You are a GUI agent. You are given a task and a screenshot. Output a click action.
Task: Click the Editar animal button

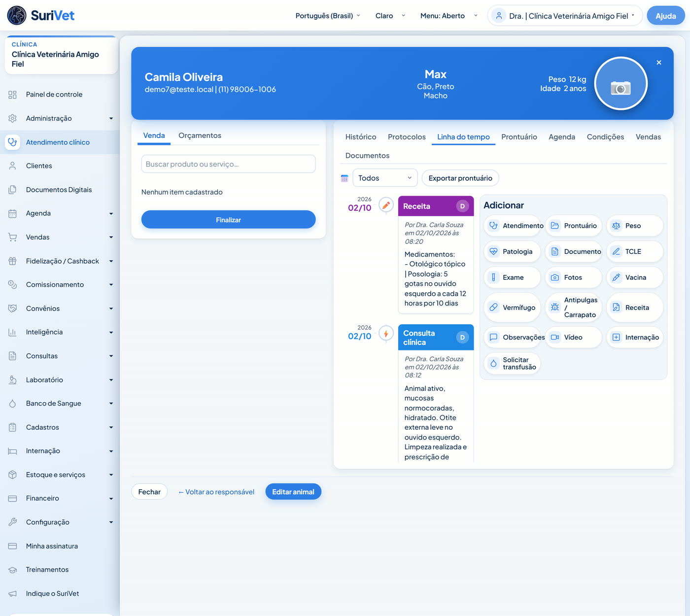pos(293,492)
